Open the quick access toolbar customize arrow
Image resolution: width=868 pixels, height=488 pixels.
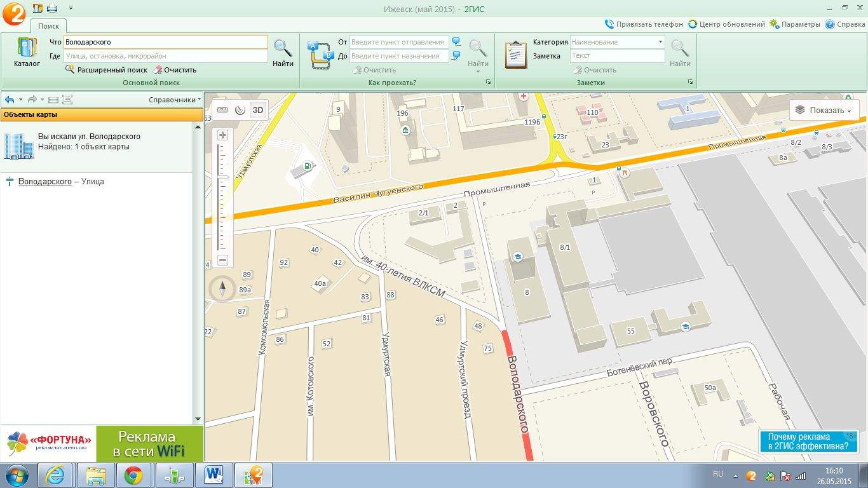(x=70, y=8)
